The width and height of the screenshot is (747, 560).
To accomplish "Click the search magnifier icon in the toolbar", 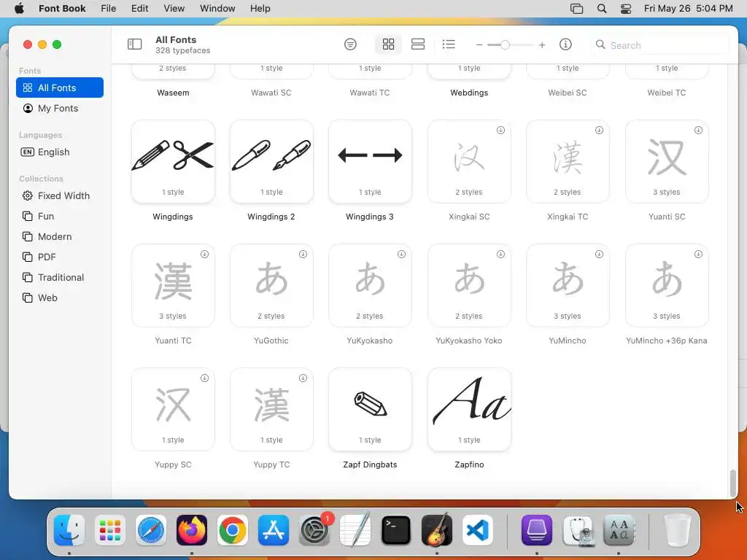I will [x=600, y=44].
